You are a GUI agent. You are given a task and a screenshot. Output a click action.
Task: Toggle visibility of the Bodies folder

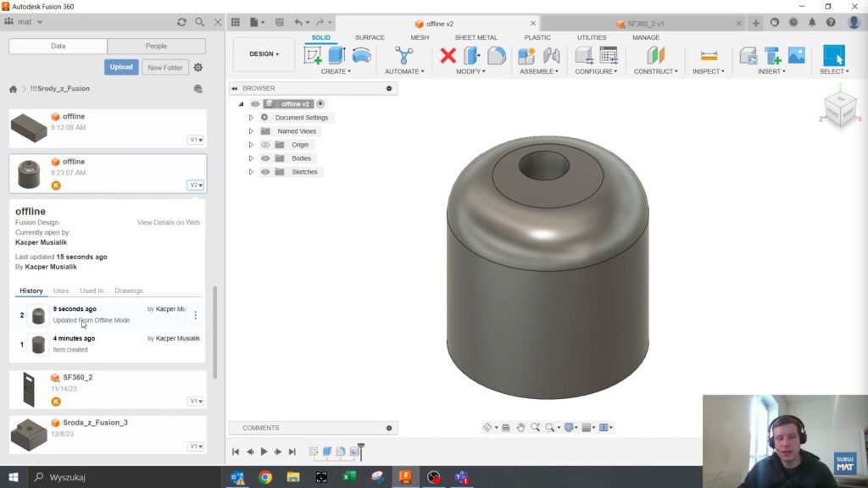(x=265, y=158)
